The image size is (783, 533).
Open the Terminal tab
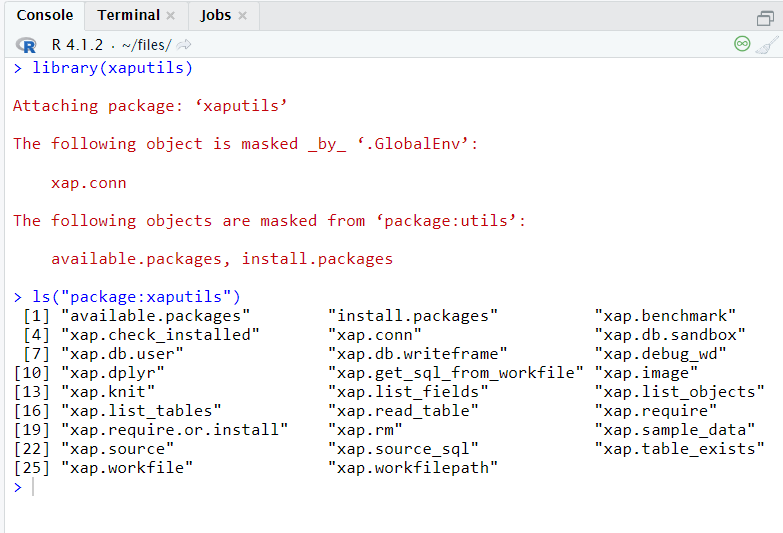[x=128, y=15]
